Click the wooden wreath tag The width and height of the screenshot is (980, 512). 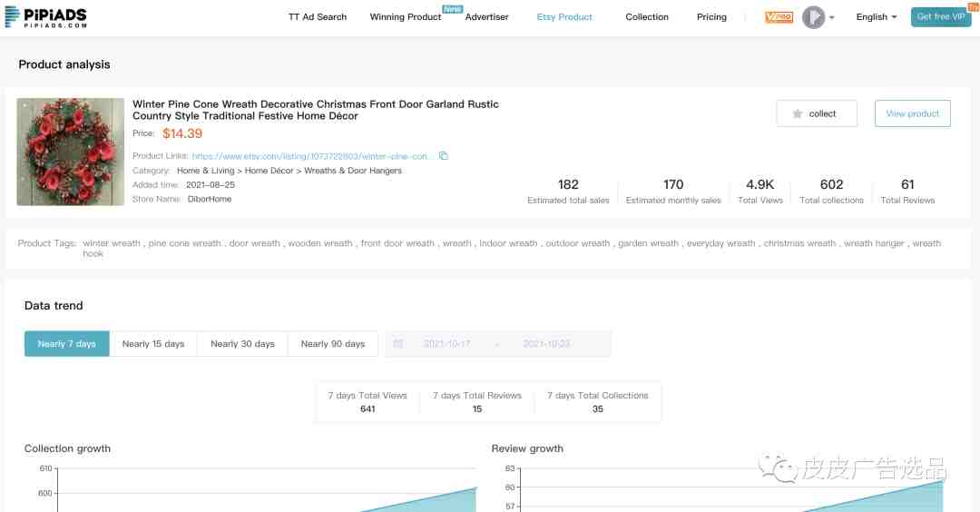point(320,243)
